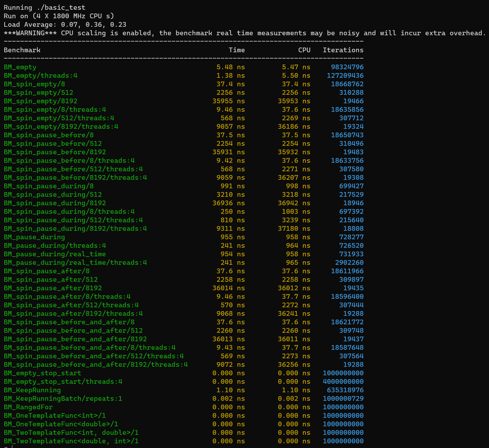Click the CPU column header
Viewport: 489px width, 448px height.
[304, 50]
